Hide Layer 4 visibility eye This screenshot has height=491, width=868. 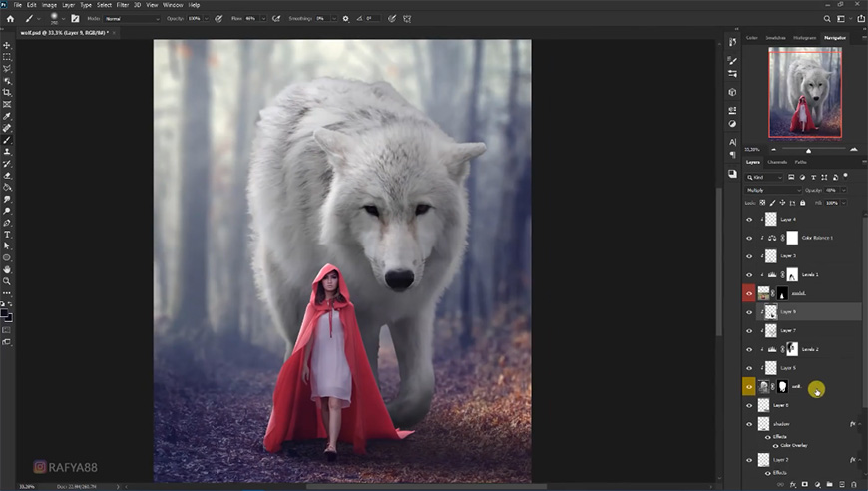pyautogui.click(x=749, y=220)
